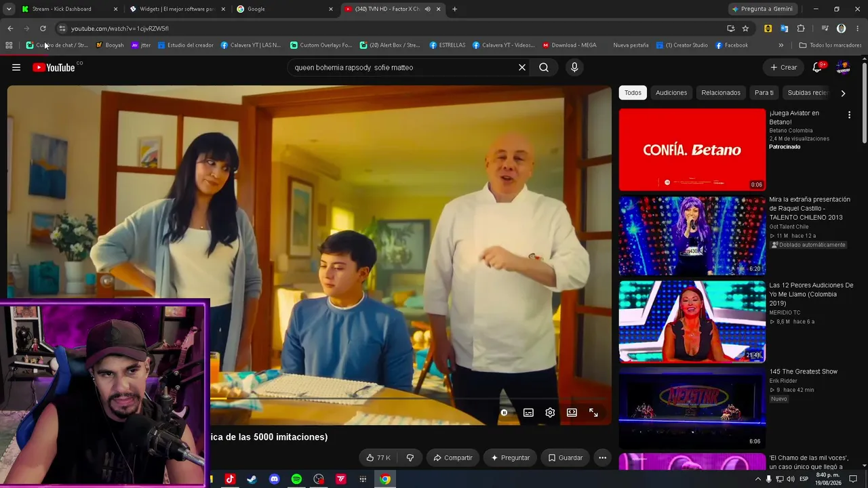Open the Windows notification center
The image size is (868, 488).
point(853,479)
